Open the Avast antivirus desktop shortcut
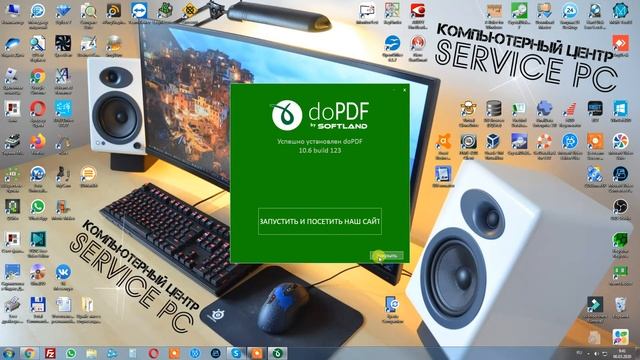Screen dimensions: 640x360 tap(443, 145)
